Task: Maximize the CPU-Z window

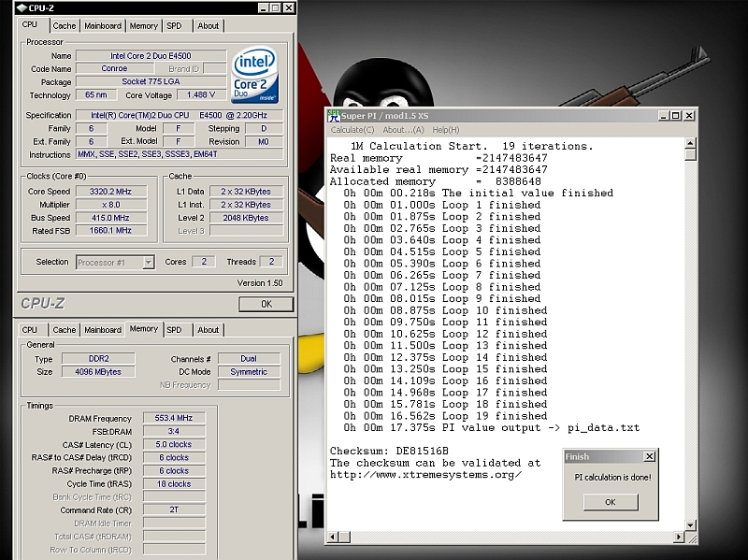Action: point(276,7)
